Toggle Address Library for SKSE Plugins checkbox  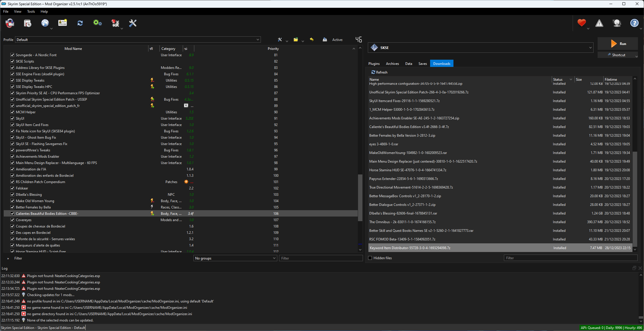pyautogui.click(x=12, y=67)
